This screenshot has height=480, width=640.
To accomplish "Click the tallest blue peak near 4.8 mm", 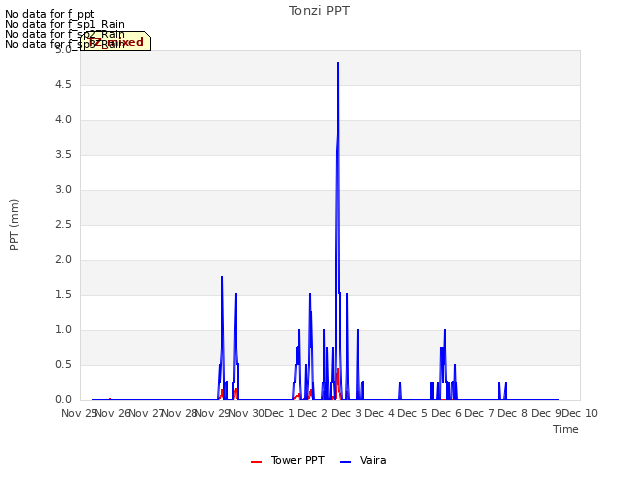I will click(x=338, y=63).
